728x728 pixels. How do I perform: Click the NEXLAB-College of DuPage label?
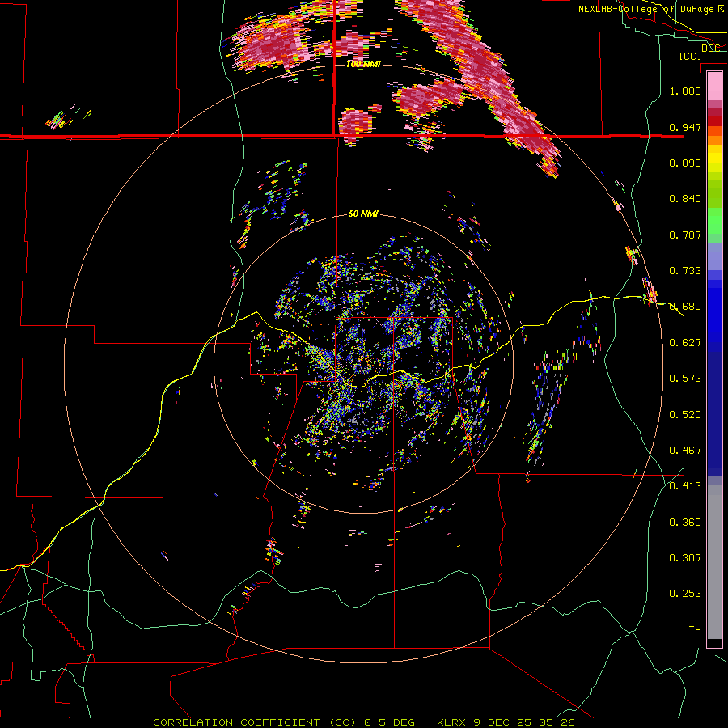(x=648, y=9)
